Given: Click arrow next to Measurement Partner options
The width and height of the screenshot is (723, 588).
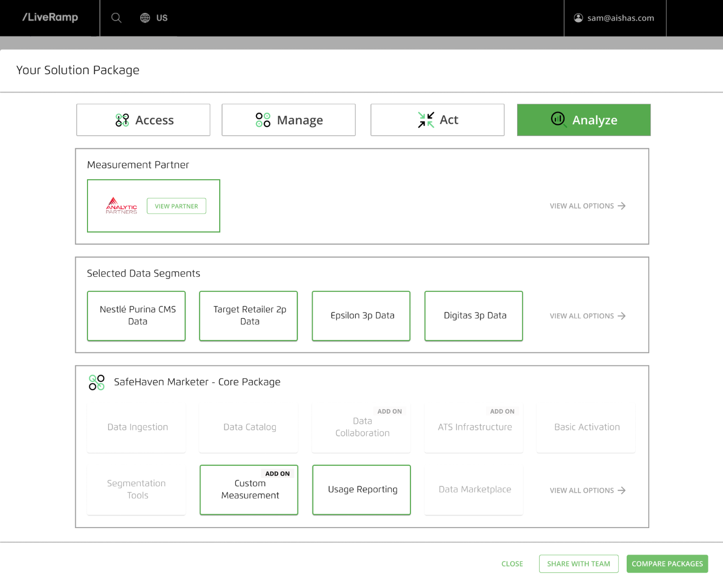Looking at the screenshot, I should point(622,206).
